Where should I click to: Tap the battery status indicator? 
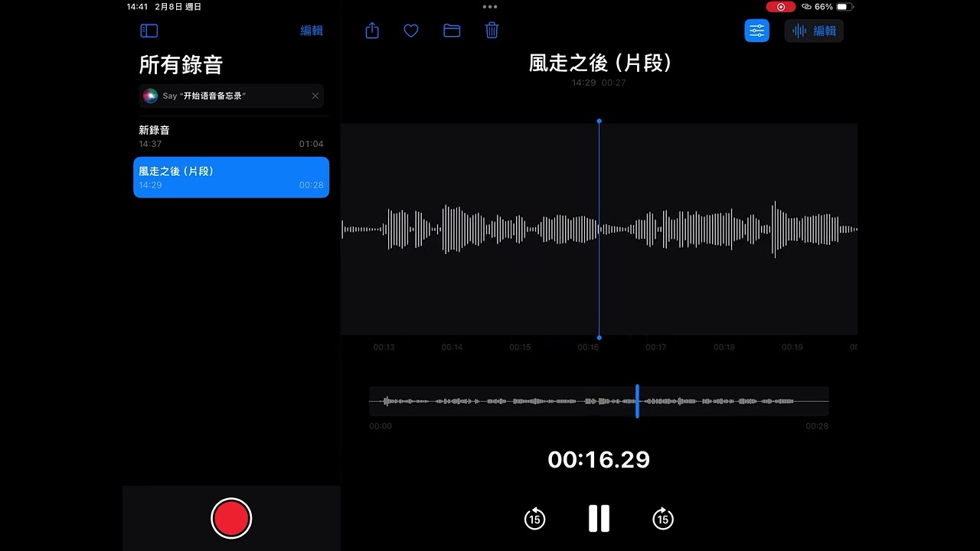(845, 7)
